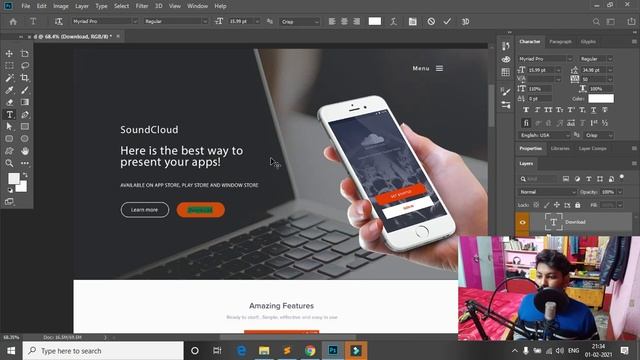Open font size dropdown in options bar
Image resolution: width=640 pixels, height=360 pixels.
pyautogui.click(x=257, y=21)
